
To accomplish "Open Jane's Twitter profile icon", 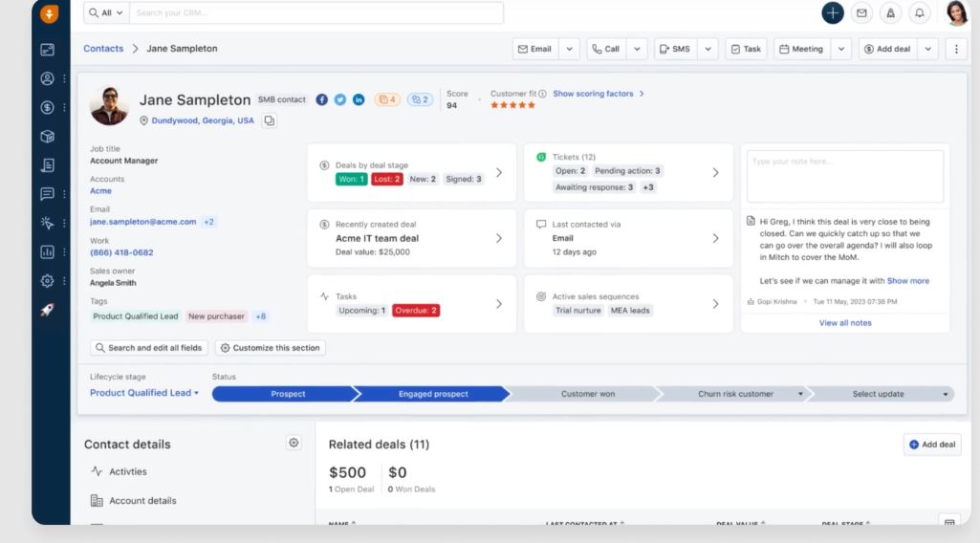I will click(340, 99).
